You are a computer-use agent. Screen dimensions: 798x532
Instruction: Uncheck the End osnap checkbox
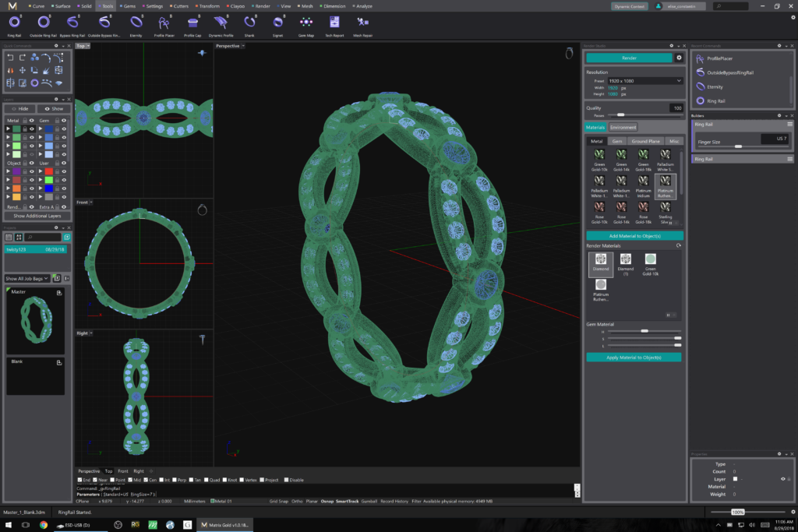pyautogui.click(x=80, y=480)
